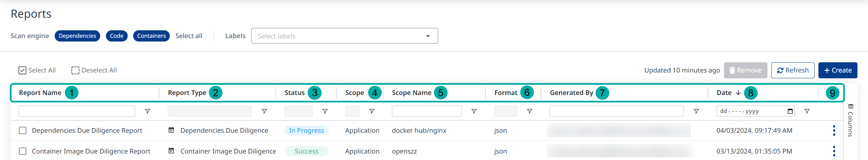Click the Generated By filter text field
The height and width of the screenshot is (160, 868).
point(616,111)
